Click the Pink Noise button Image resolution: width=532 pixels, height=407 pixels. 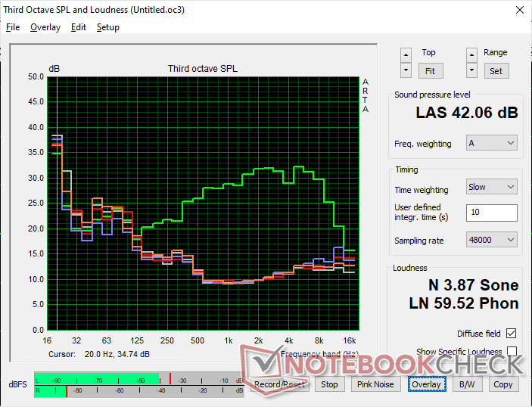[x=375, y=384]
